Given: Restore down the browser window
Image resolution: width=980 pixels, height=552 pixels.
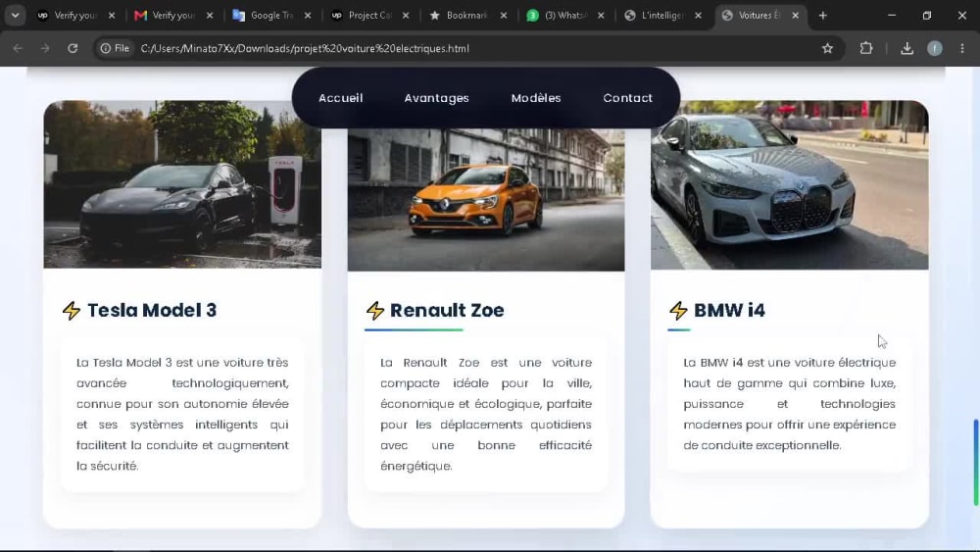Looking at the screenshot, I should click(x=927, y=16).
